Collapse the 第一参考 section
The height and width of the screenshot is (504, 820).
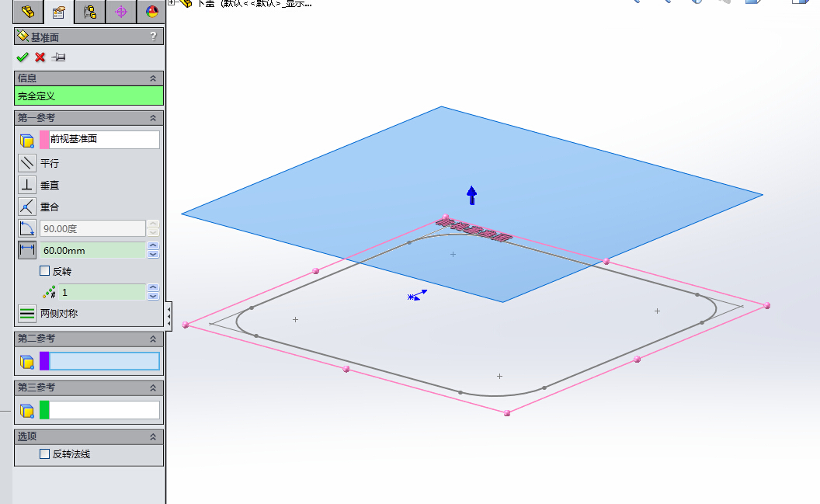click(x=153, y=118)
